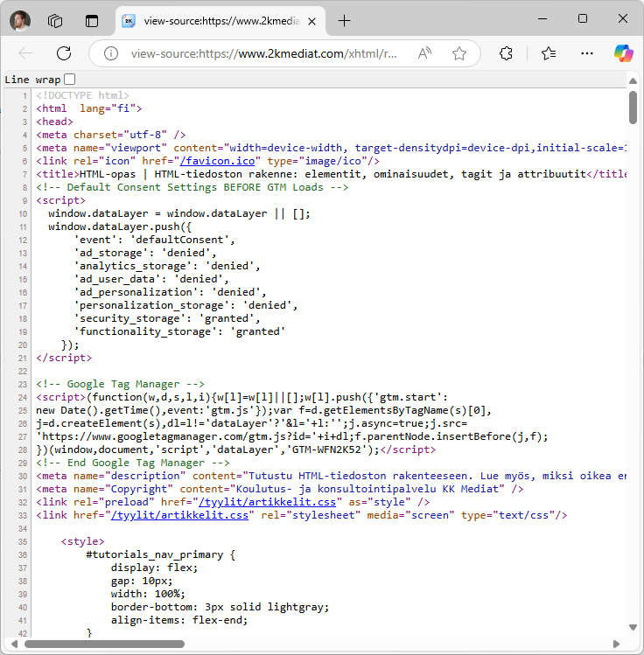This screenshot has width=644, height=655.
Task: Click the scroll up arrow
Action: 633,81
